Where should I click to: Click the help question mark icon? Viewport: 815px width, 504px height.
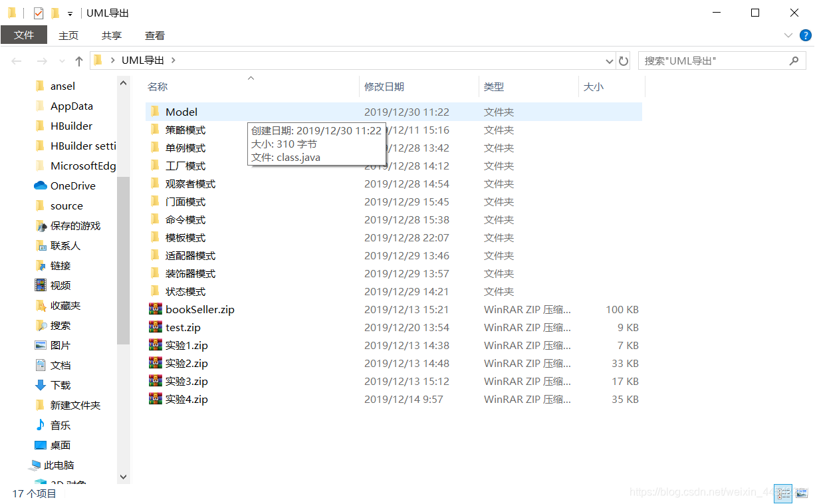(x=805, y=35)
